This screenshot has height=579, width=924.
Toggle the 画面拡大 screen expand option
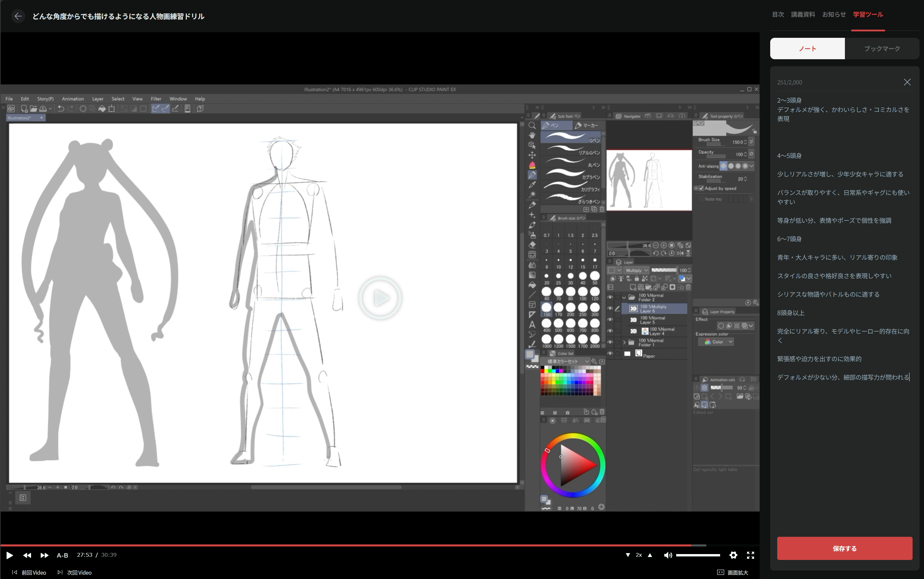[732, 573]
